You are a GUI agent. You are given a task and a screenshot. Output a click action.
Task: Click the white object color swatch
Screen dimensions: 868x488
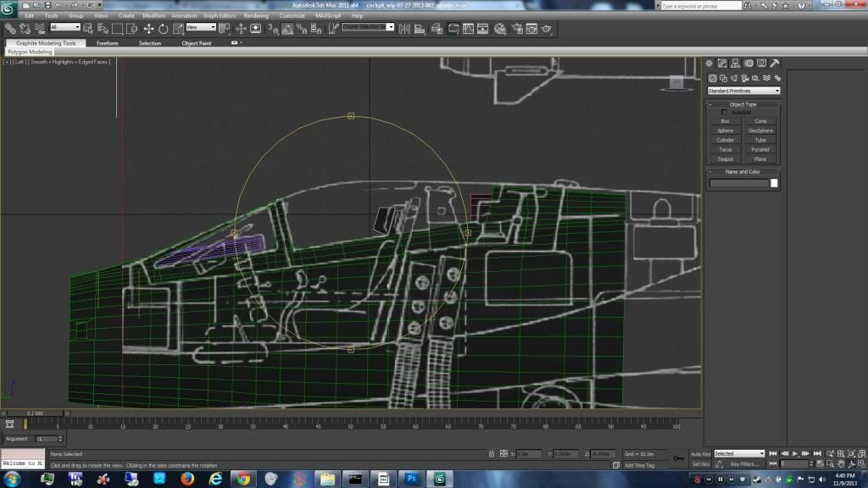coord(774,183)
